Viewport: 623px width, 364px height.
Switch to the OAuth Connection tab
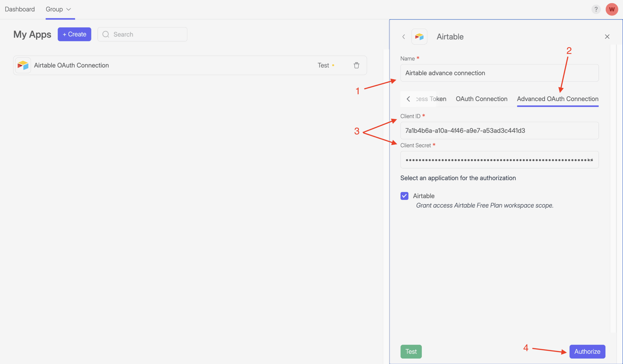[x=481, y=99]
